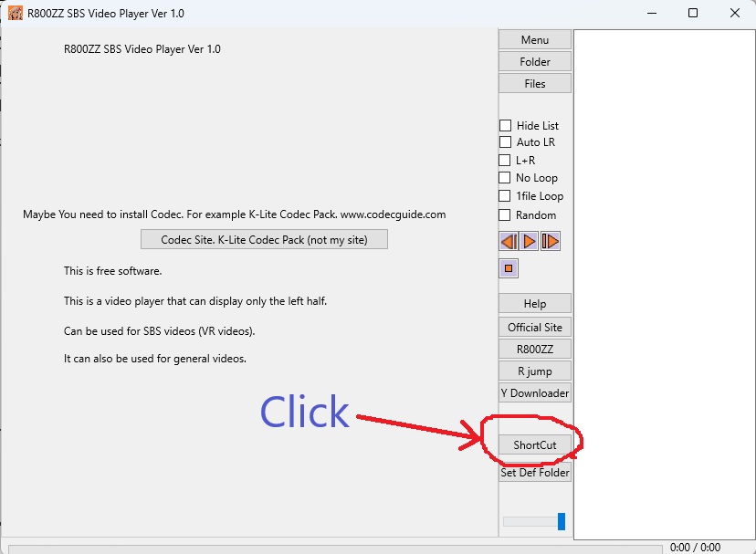756x554 pixels.
Task: Choose the Files button
Action: pyautogui.click(x=535, y=83)
